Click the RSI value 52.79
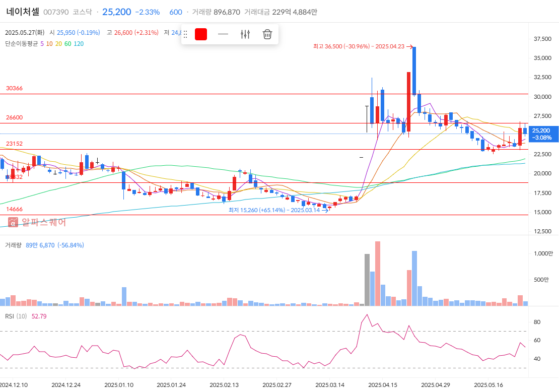 [39, 316]
